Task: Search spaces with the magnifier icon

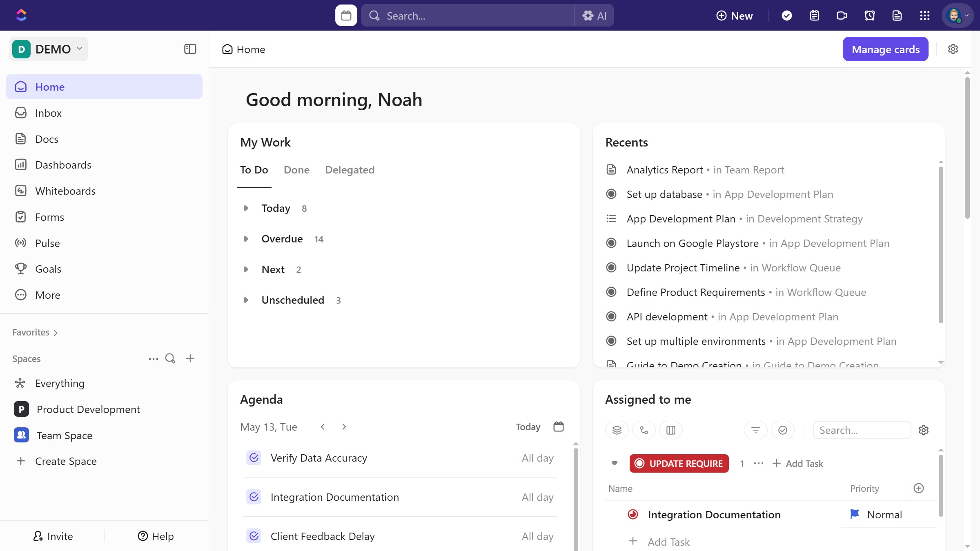Action: (170, 358)
